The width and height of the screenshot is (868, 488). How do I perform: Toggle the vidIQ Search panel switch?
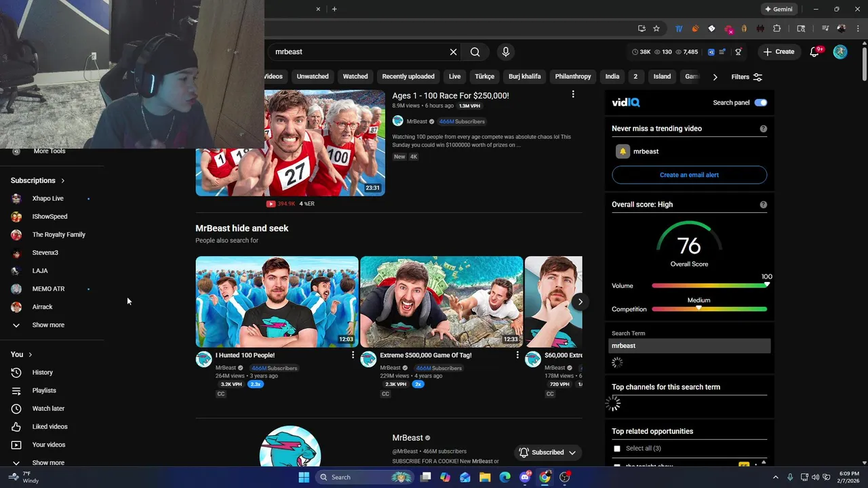click(761, 102)
